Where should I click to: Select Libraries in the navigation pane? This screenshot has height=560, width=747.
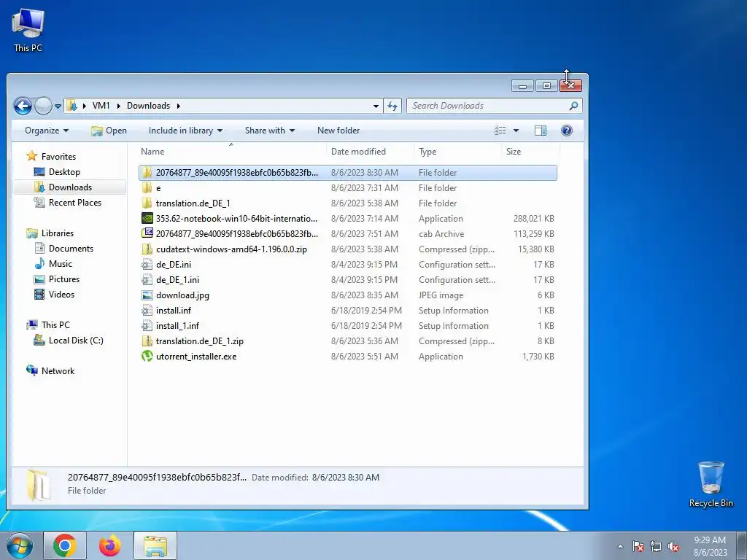(x=50, y=233)
